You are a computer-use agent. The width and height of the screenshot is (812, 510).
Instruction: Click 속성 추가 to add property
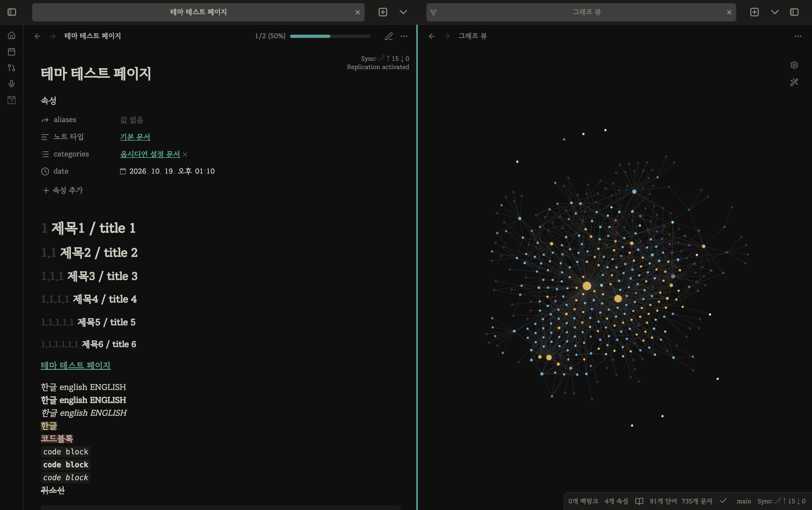(x=63, y=190)
